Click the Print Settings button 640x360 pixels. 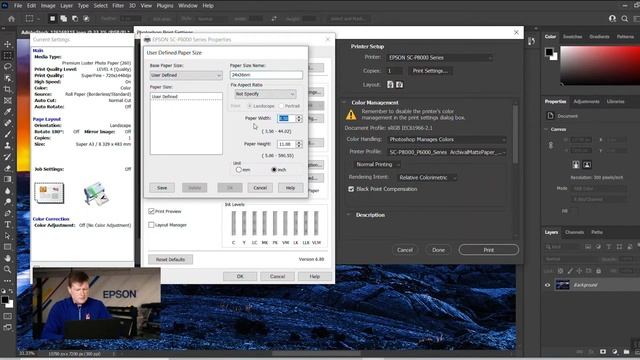tap(430, 71)
